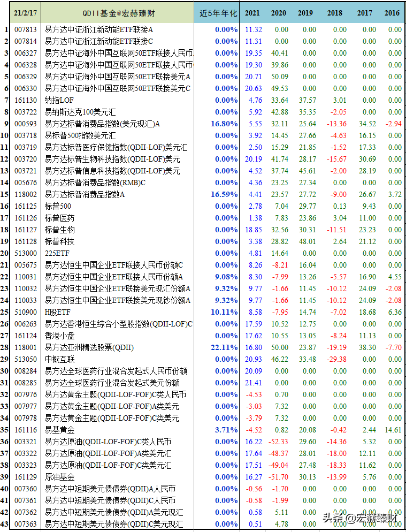Click the 9.08% annualized return cell

point(226,277)
